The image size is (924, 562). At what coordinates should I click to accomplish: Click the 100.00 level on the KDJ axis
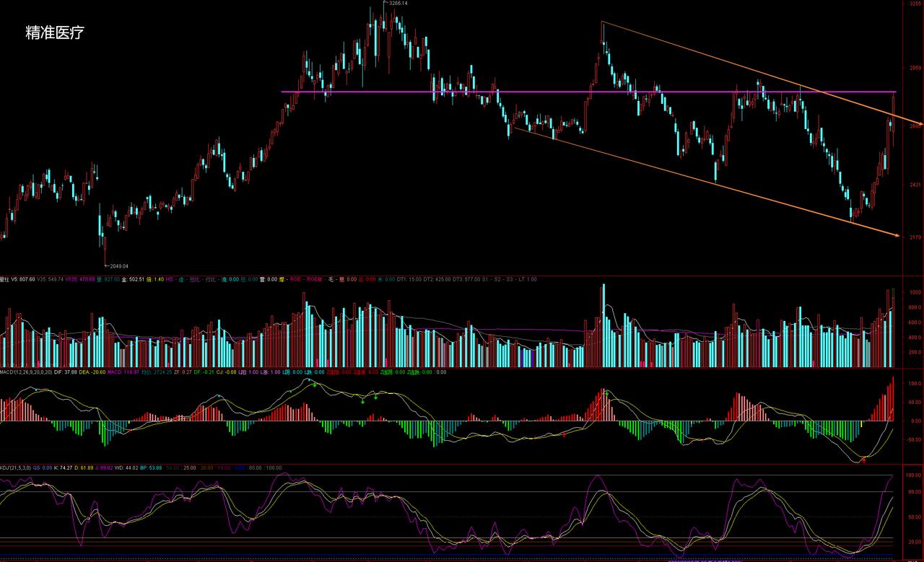tap(914, 475)
